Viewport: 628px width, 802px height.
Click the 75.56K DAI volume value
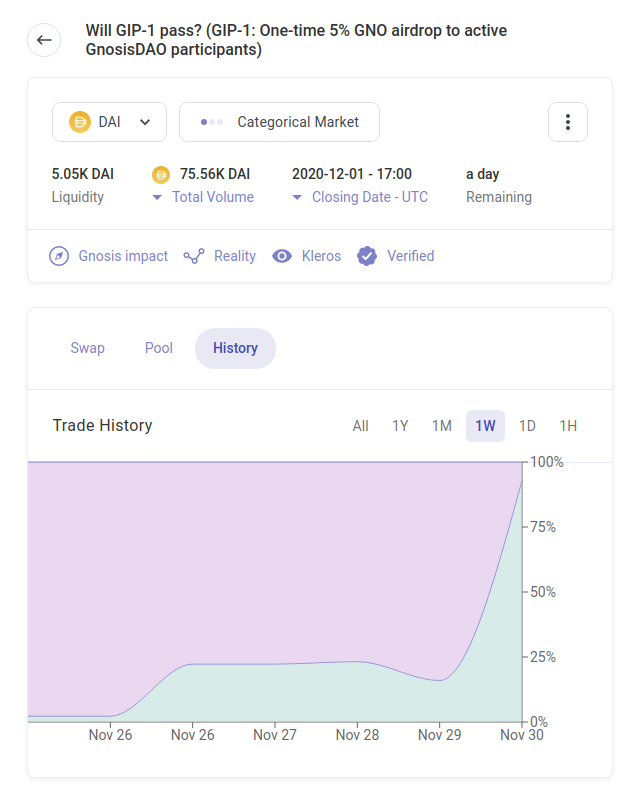point(215,174)
